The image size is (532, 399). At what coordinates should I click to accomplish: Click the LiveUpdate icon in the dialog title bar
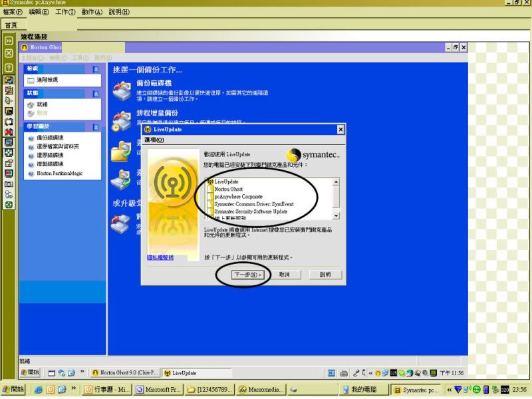coord(148,129)
